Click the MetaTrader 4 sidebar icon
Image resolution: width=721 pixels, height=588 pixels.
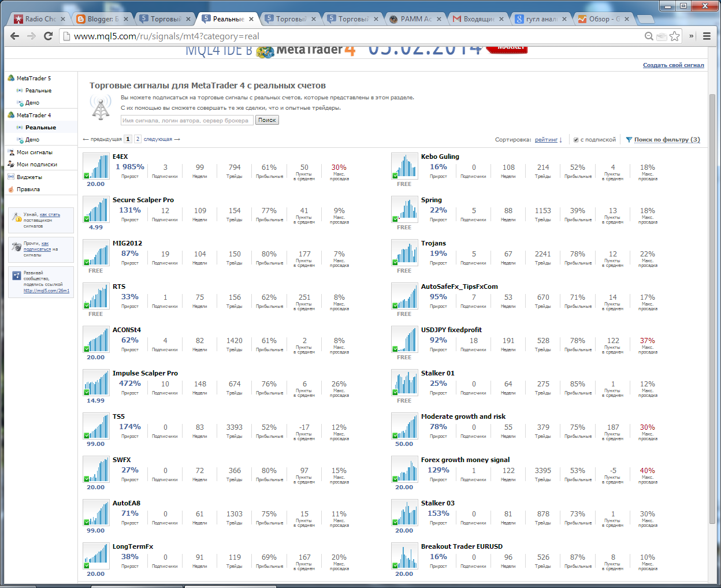11,115
